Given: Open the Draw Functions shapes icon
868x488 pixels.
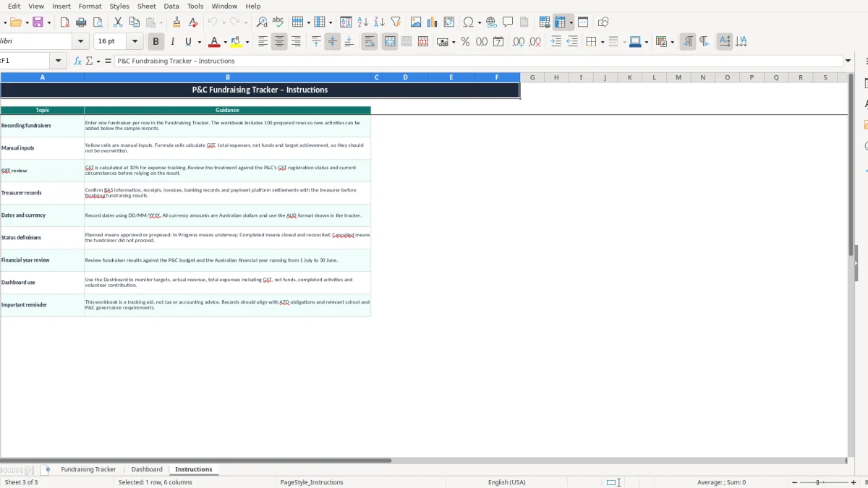Looking at the screenshot, I should (603, 22).
